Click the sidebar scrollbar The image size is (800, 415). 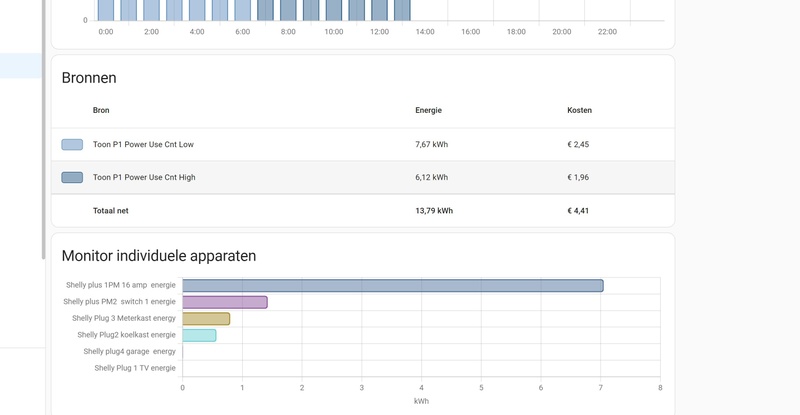point(43,130)
